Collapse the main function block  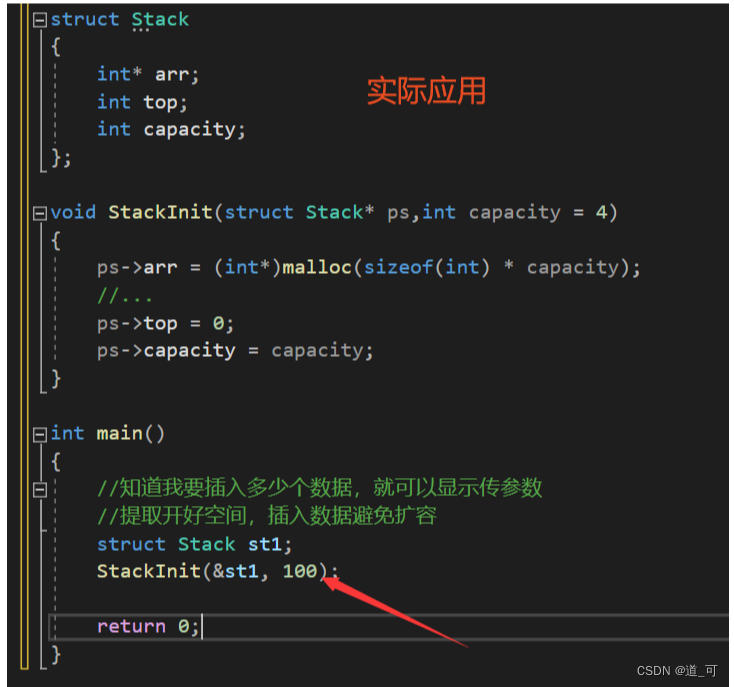40,435
